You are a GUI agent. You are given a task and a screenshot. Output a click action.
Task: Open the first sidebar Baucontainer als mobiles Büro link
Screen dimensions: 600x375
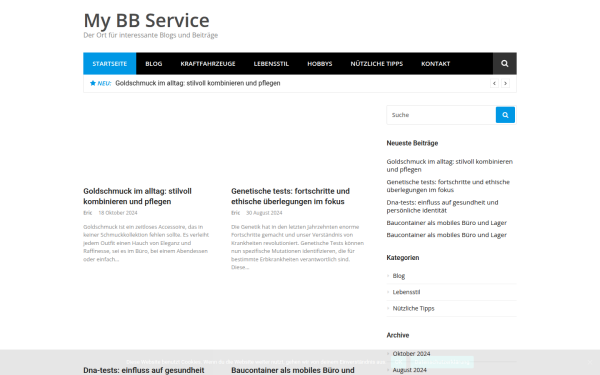tap(447, 223)
